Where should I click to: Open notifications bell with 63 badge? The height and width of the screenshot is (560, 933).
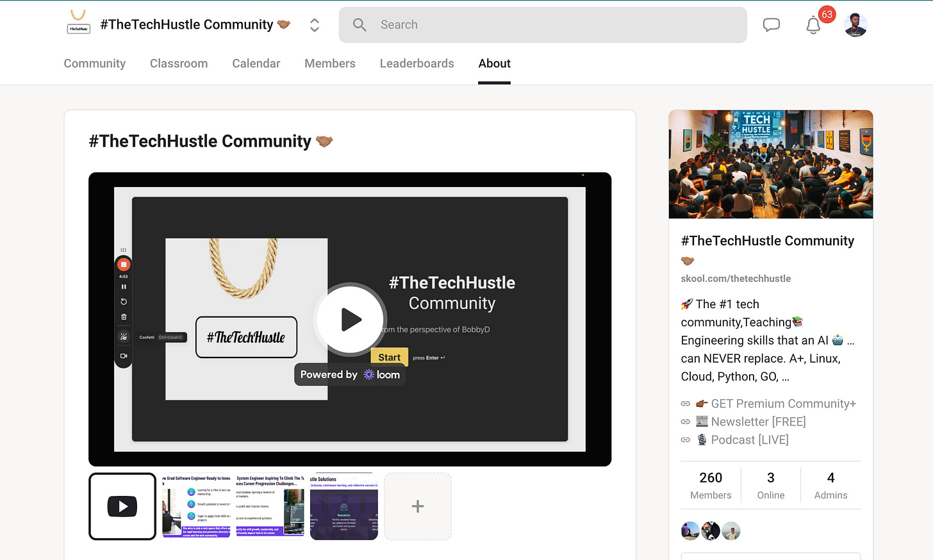(814, 25)
